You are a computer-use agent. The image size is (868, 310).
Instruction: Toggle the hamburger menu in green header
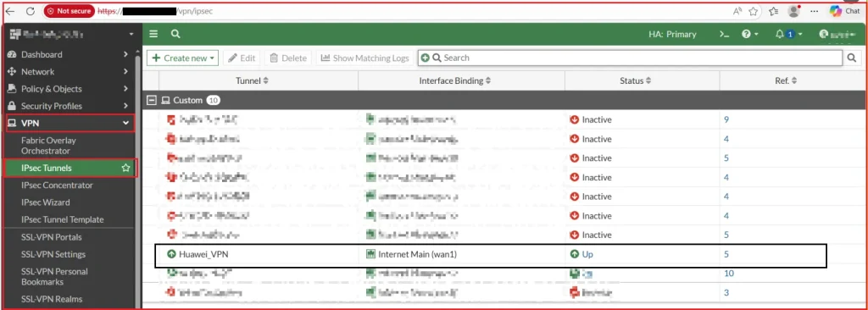pos(154,35)
